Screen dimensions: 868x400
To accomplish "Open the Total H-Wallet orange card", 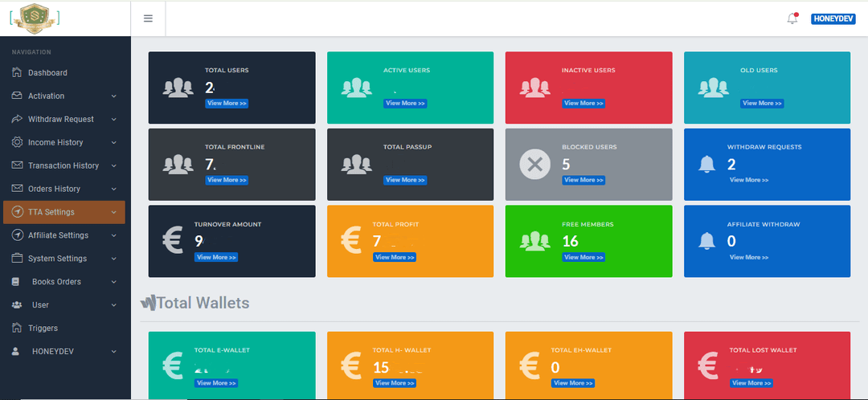I will [411, 365].
